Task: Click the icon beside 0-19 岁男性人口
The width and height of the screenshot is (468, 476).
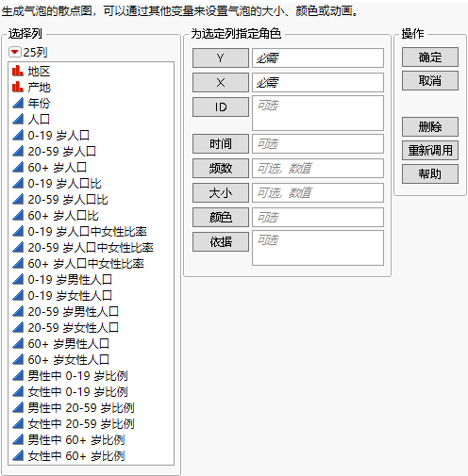Action: click(x=18, y=279)
